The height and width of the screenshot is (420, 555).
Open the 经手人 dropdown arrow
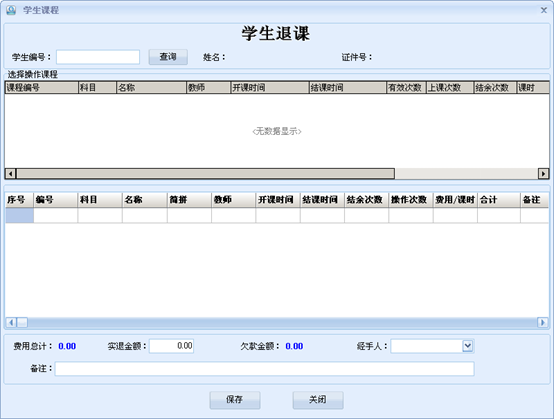click(468, 346)
